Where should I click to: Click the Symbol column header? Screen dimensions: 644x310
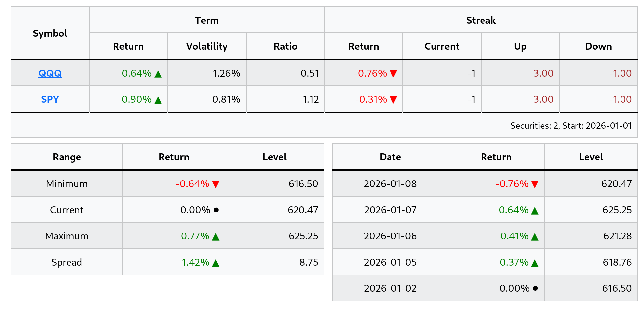click(x=50, y=33)
